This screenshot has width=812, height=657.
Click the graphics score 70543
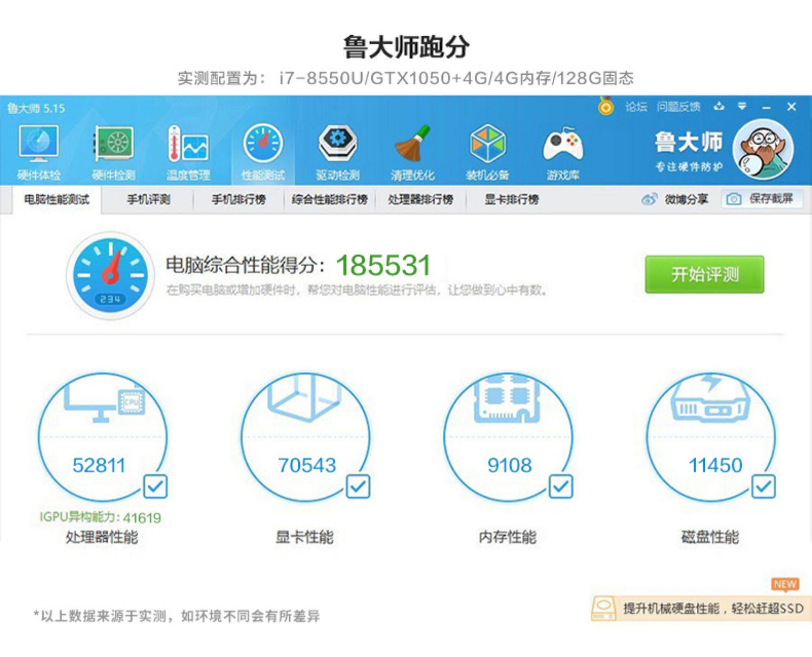(x=307, y=465)
